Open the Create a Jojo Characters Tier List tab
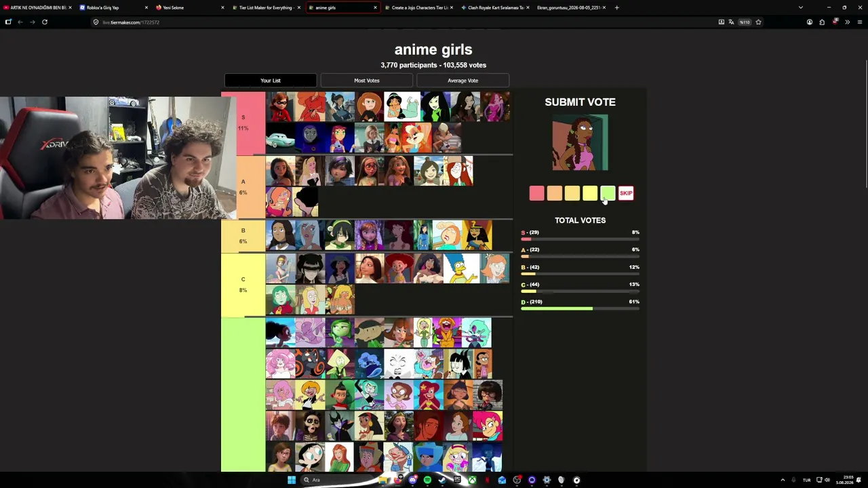The height and width of the screenshot is (488, 868). point(418,7)
